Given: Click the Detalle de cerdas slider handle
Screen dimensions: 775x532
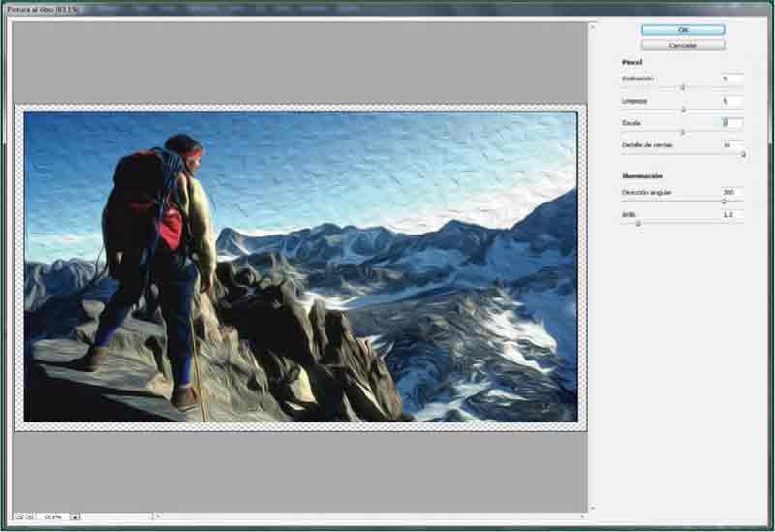Looking at the screenshot, I should (743, 154).
